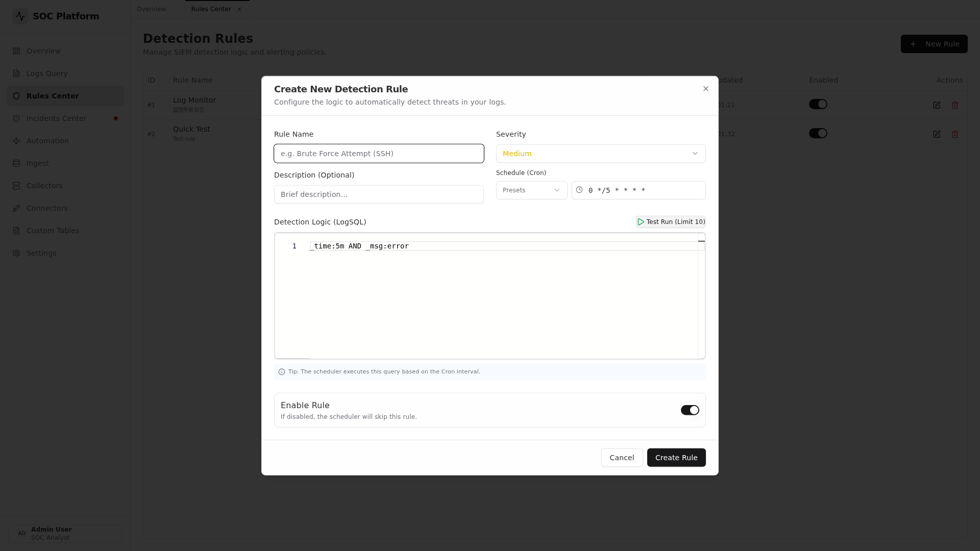Expand the Presets schedule dropdown
980x551 pixels.
[531, 190]
